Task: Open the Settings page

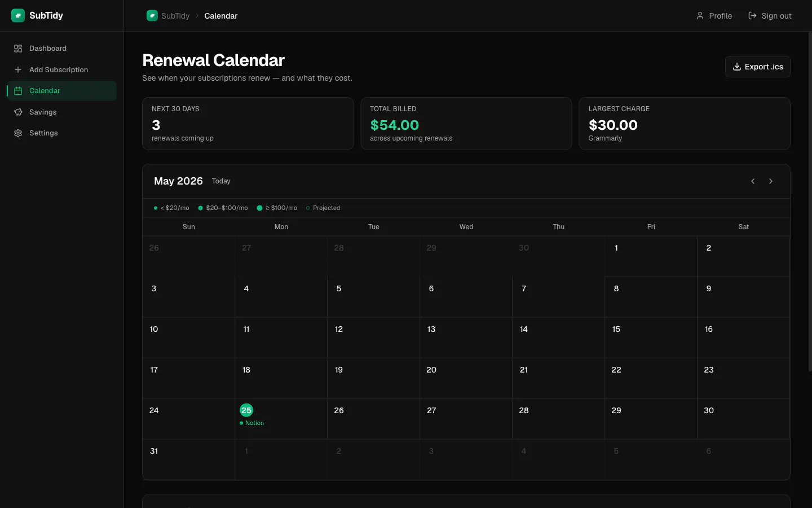Action: coord(61,133)
